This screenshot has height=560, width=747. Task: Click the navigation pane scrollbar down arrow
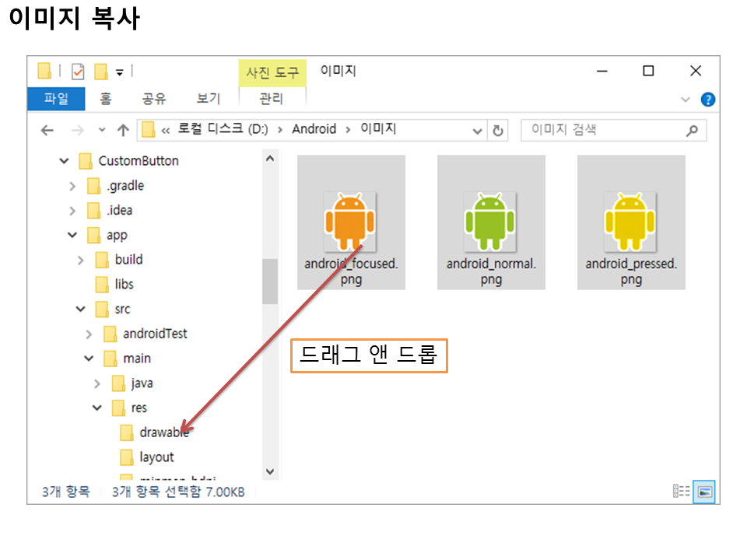click(x=270, y=471)
